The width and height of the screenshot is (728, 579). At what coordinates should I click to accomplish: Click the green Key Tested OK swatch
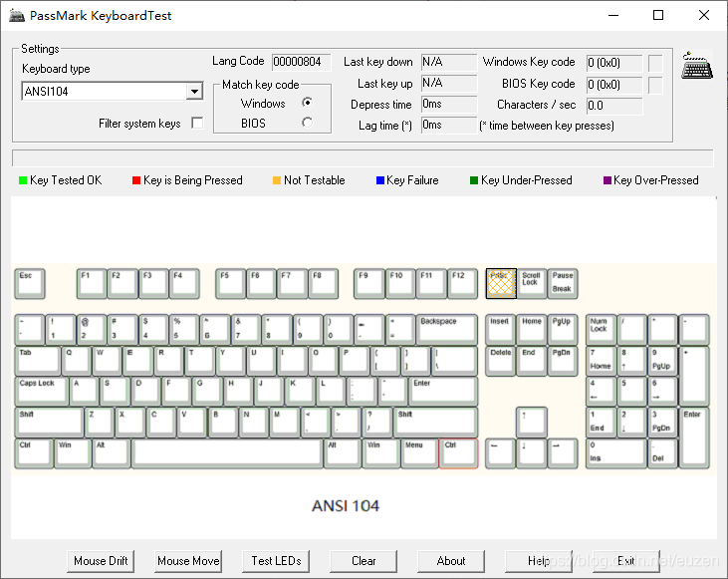tap(23, 180)
